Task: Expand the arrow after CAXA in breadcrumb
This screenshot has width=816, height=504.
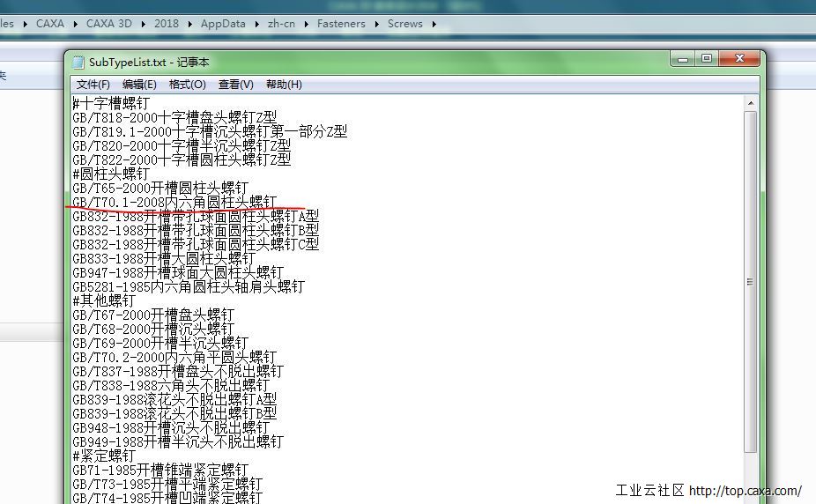Action: point(76,24)
